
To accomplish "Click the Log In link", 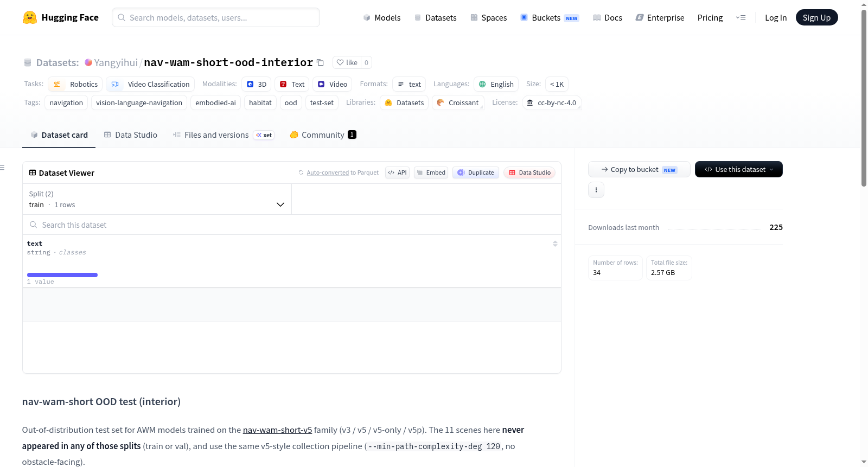I will coord(776,17).
